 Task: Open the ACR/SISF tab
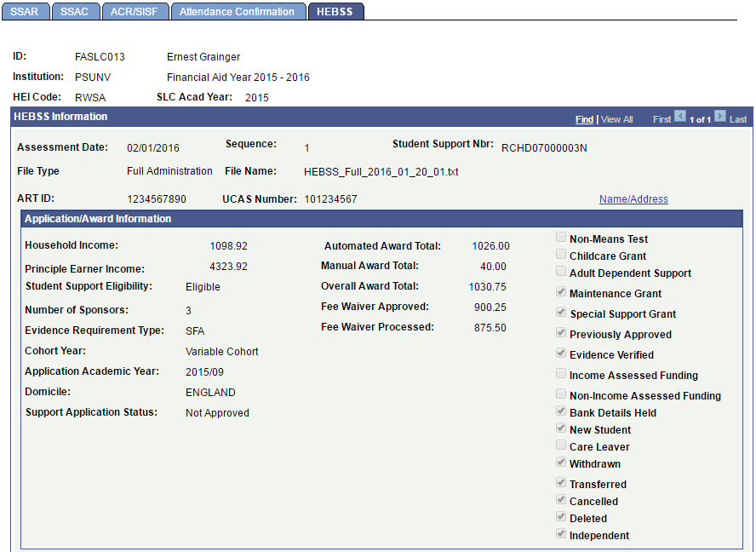tap(135, 12)
